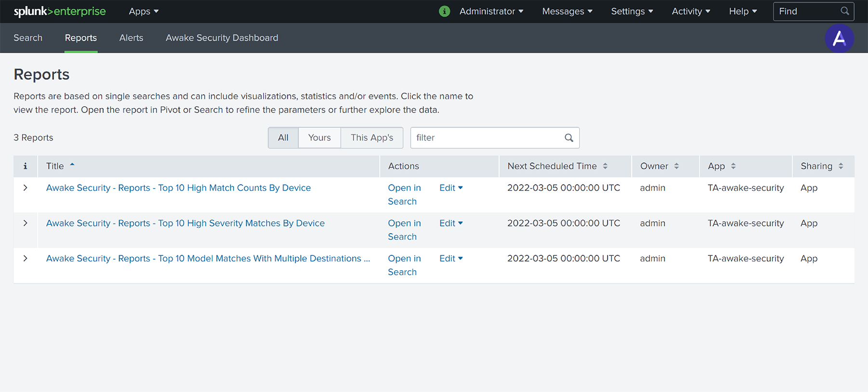This screenshot has width=868, height=392.
Task: Select the All reports filter
Action: coord(283,138)
